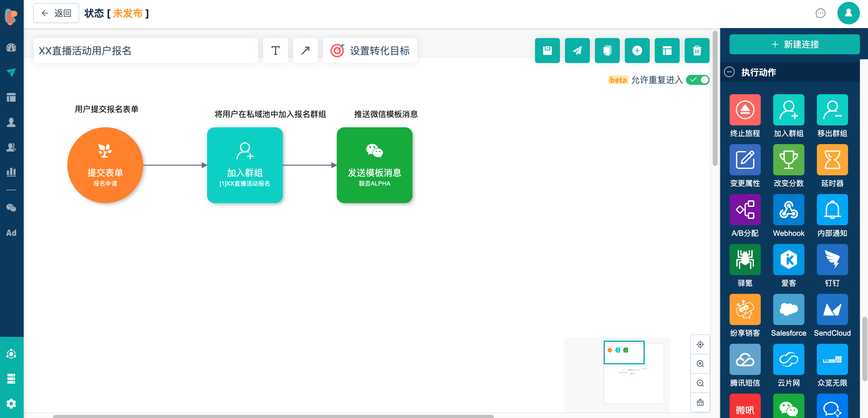Click the 提交表单 trigger node

pyautogui.click(x=105, y=165)
